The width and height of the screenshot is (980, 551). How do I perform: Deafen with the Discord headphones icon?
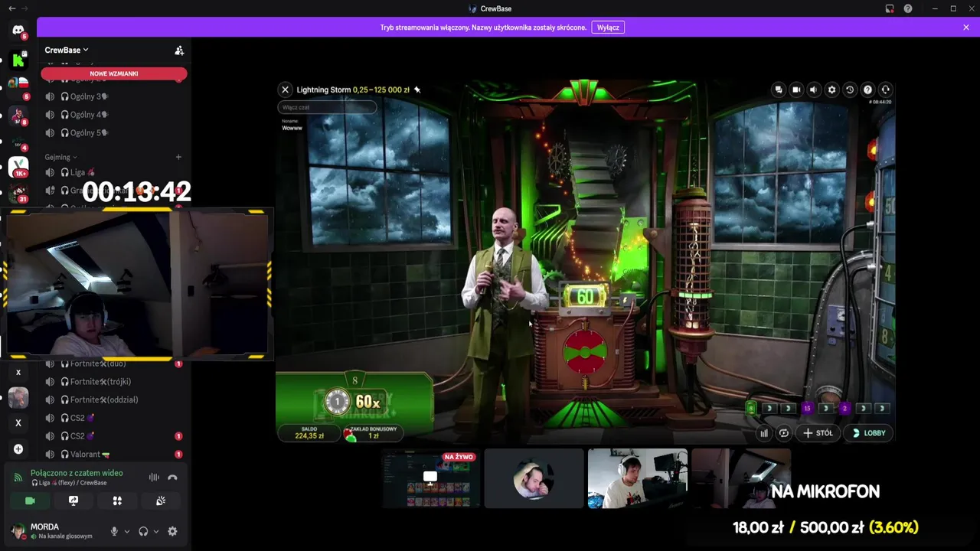coord(143,531)
